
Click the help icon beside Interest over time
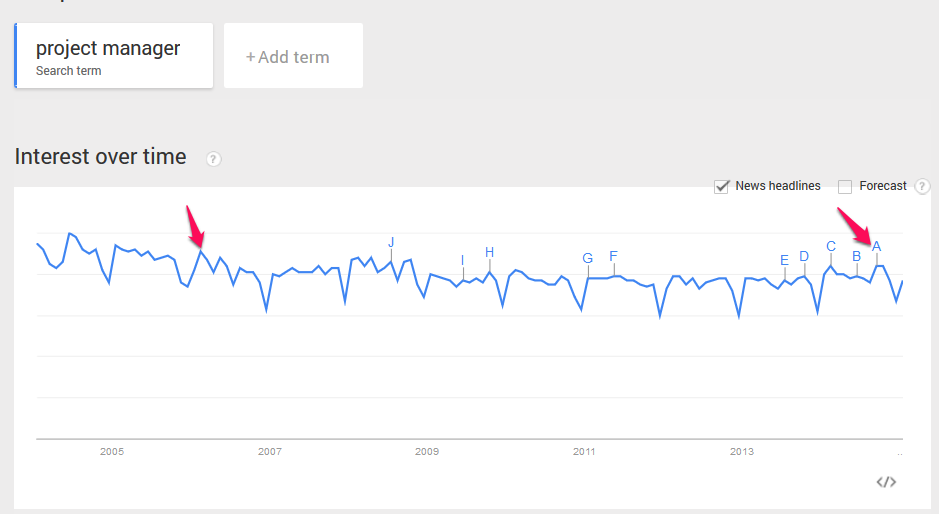pos(213,159)
